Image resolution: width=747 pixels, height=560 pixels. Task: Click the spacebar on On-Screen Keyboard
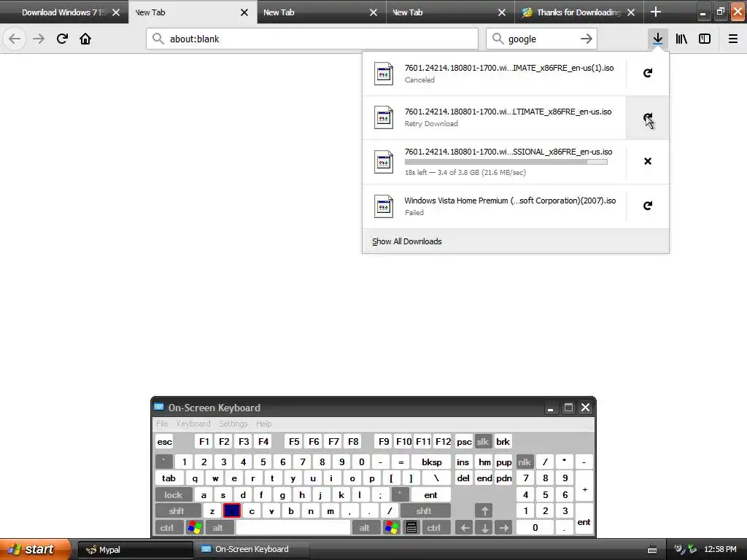click(x=293, y=527)
